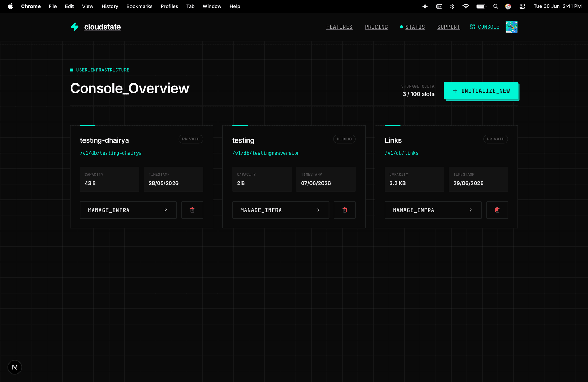Screen dimensions: 588x382
Task: Click the 29/06/2026 timestamp
Action: click(468, 183)
